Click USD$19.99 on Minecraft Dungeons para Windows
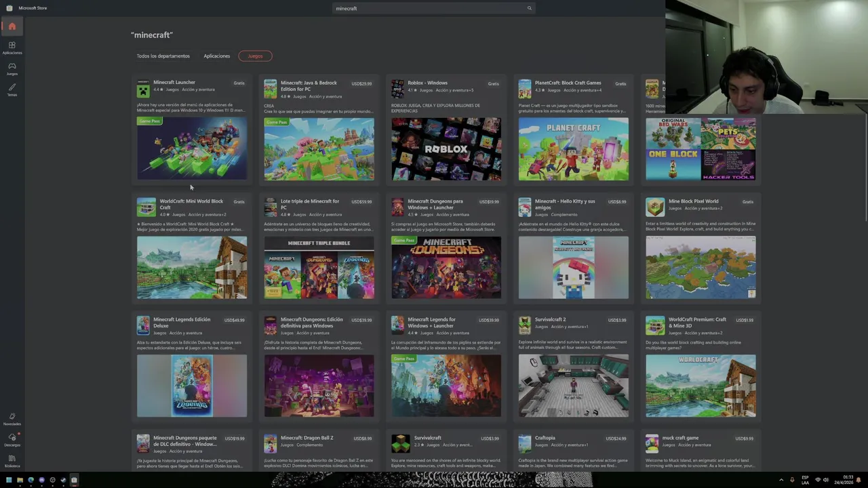Image resolution: width=868 pixels, height=488 pixels. (x=489, y=201)
